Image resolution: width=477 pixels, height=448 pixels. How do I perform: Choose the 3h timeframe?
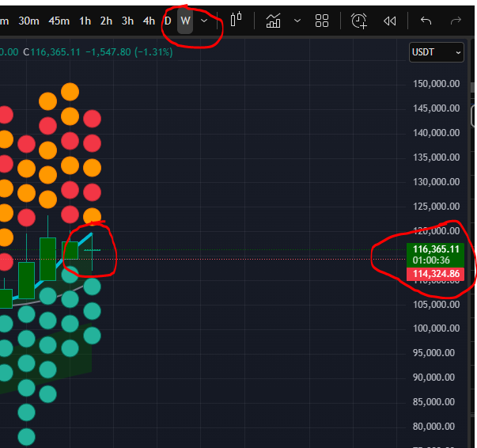pyautogui.click(x=128, y=21)
